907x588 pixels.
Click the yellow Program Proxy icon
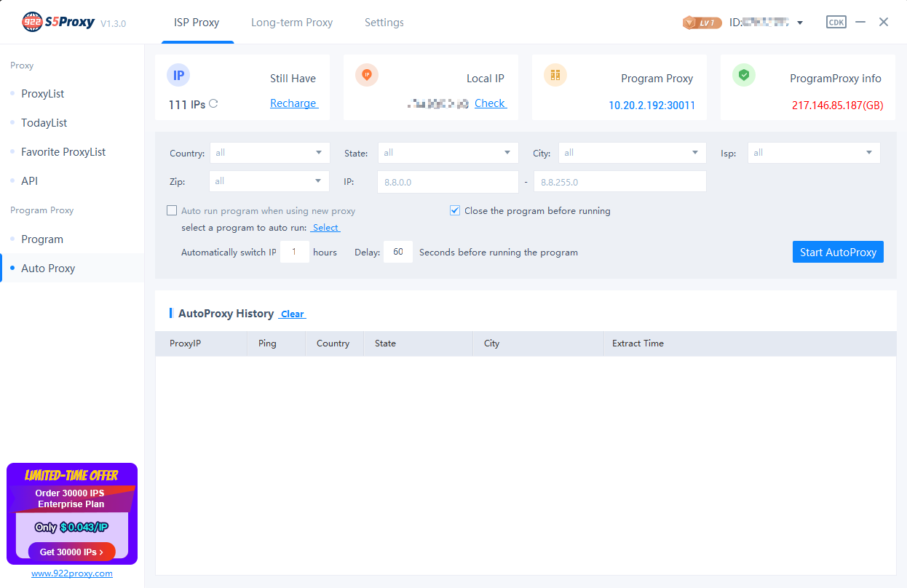coord(555,75)
